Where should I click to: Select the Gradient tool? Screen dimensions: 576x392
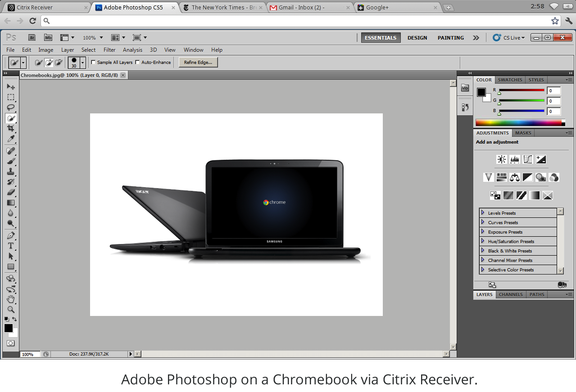[11, 203]
